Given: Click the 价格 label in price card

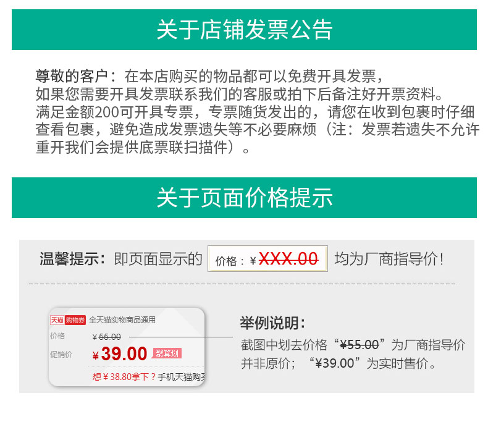Looking at the screenshot, I should pyautogui.click(x=57, y=336).
